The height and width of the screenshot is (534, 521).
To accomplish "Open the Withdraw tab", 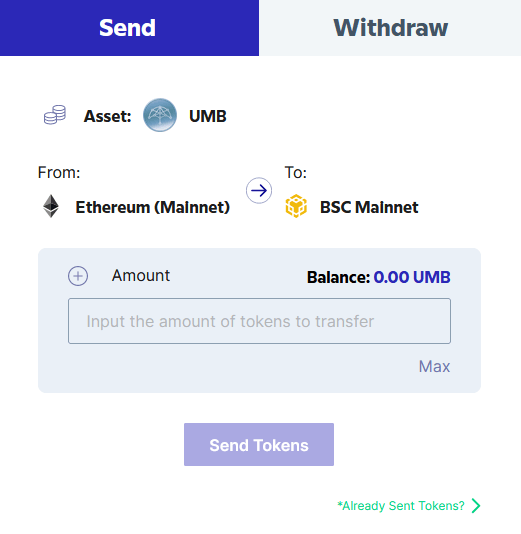I will coord(390,28).
